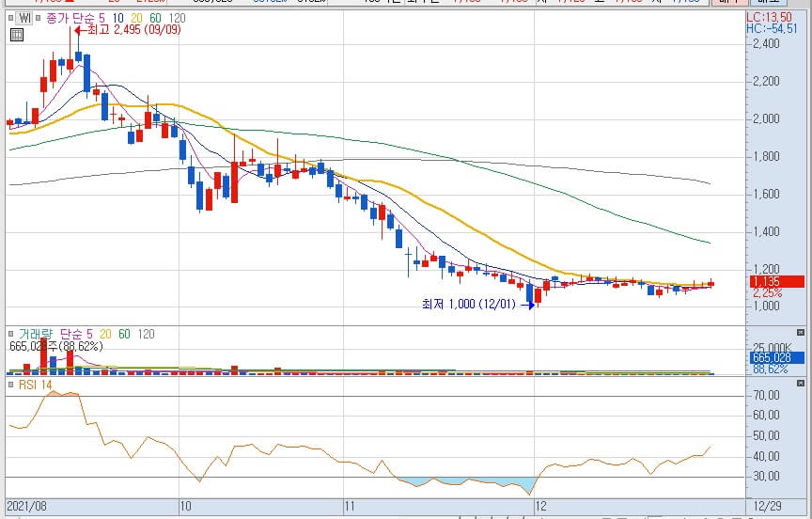Click the 1,600 price axis label
The height and width of the screenshot is (519, 812).
click(766, 194)
